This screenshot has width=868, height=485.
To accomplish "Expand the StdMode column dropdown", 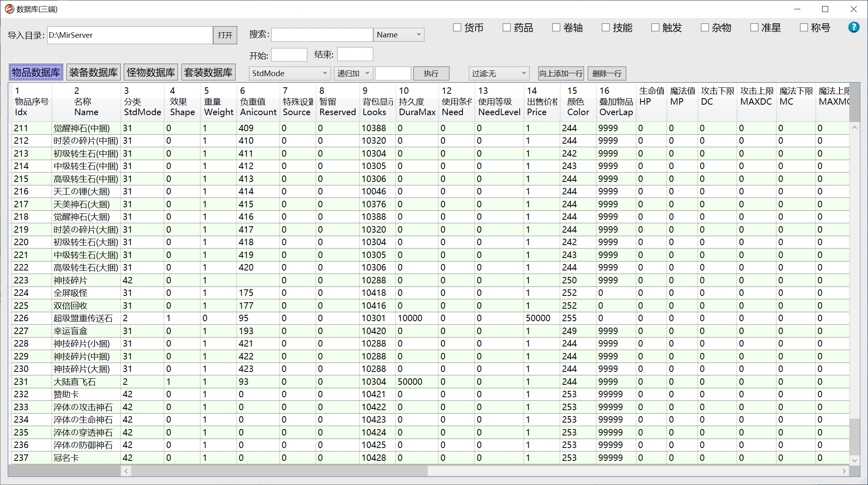I will [290, 73].
